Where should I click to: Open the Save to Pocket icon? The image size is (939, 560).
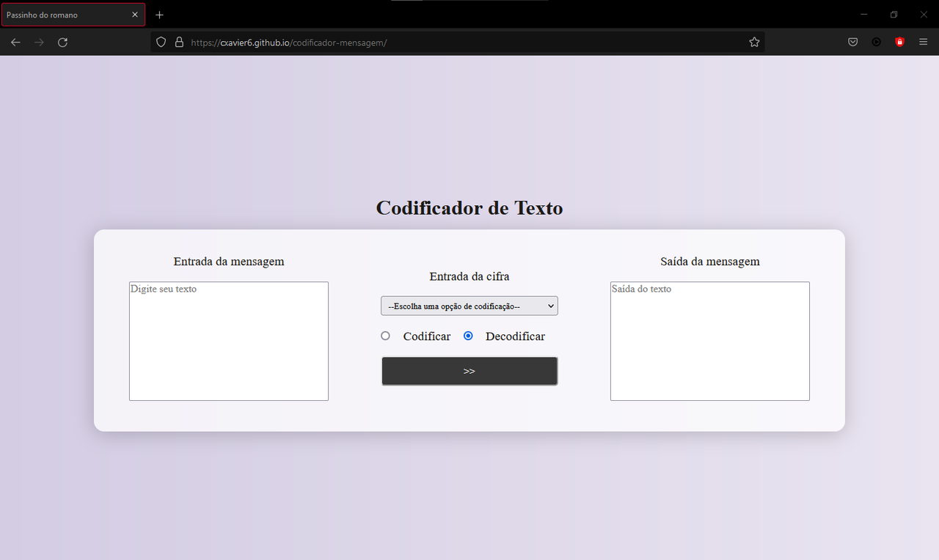(x=852, y=42)
